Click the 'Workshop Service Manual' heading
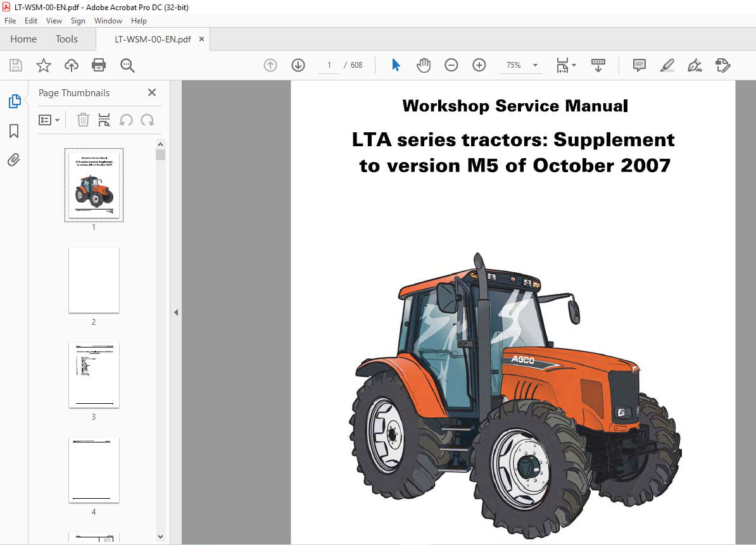The height and width of the screenshot is (545, 756). point(515,106)
